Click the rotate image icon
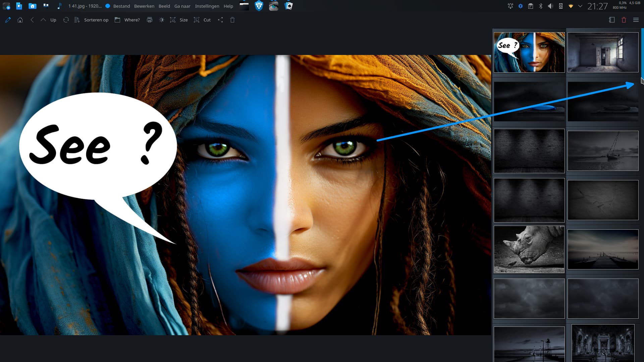This screenshot has width=644, height=362. (x=66, y=20)
